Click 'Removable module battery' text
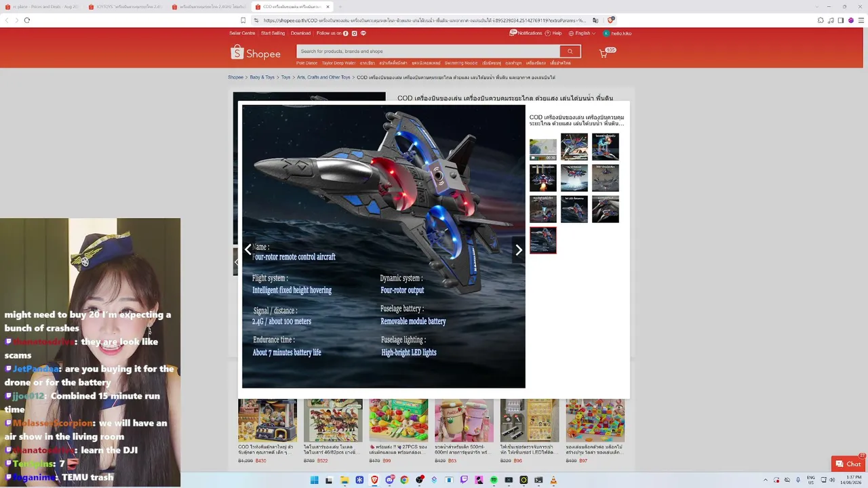868x488 pixels. click(413, 321)
